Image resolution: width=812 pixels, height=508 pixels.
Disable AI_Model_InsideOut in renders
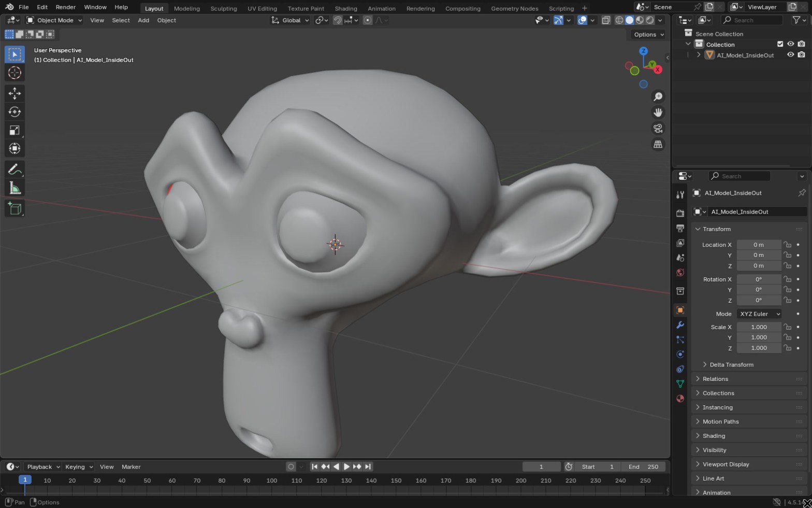[801, 55]
